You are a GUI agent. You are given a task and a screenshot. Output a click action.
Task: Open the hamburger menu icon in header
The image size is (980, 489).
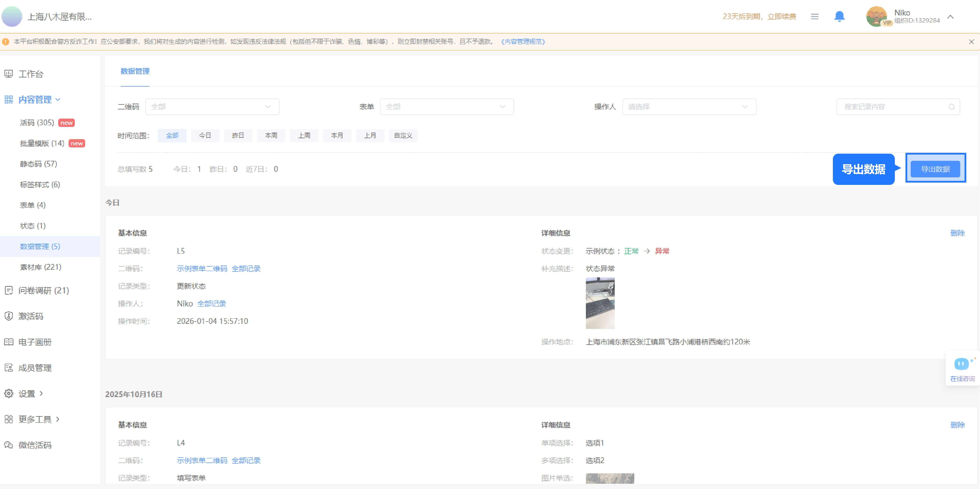(815, 16)
